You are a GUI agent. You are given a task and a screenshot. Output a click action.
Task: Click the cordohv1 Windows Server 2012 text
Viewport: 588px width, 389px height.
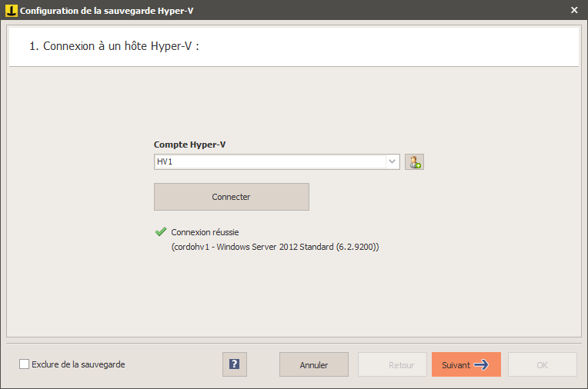(x=276, y=247)
